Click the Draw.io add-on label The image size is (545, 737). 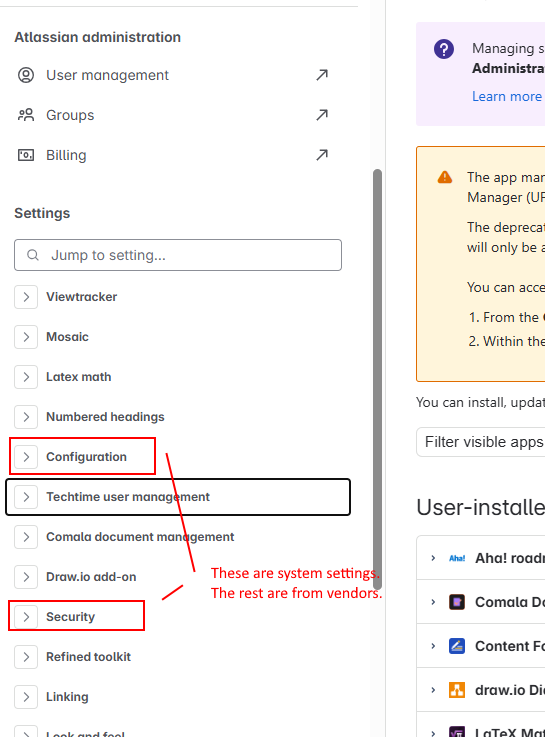(91, 577)
